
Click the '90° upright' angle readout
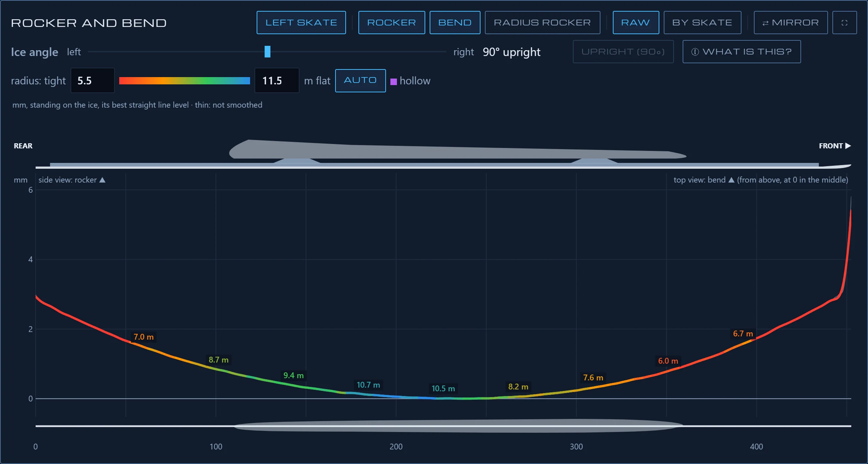[511, 52]
